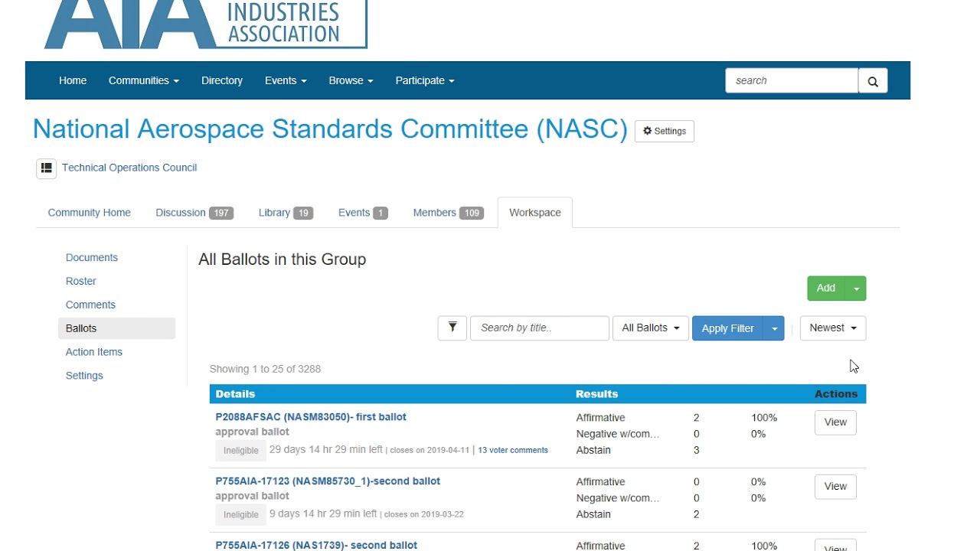Click the Actions column header
The height and width of the screenshot is (551, 980).
[836, 394]
